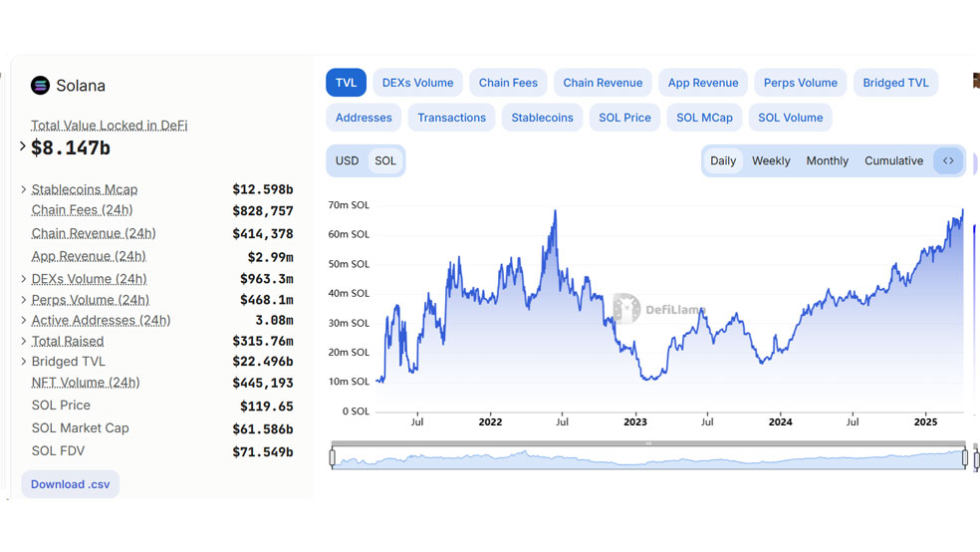Switch to Monthly interval
The height and width of the screenshot is (552, 980).
pyautogui.click(x=827, y=160)
